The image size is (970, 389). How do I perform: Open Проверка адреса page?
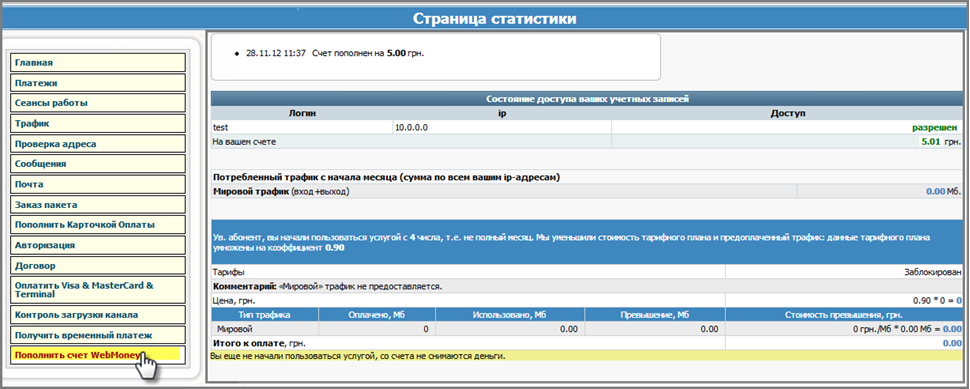pyautogui.click(x=98, y=143)
